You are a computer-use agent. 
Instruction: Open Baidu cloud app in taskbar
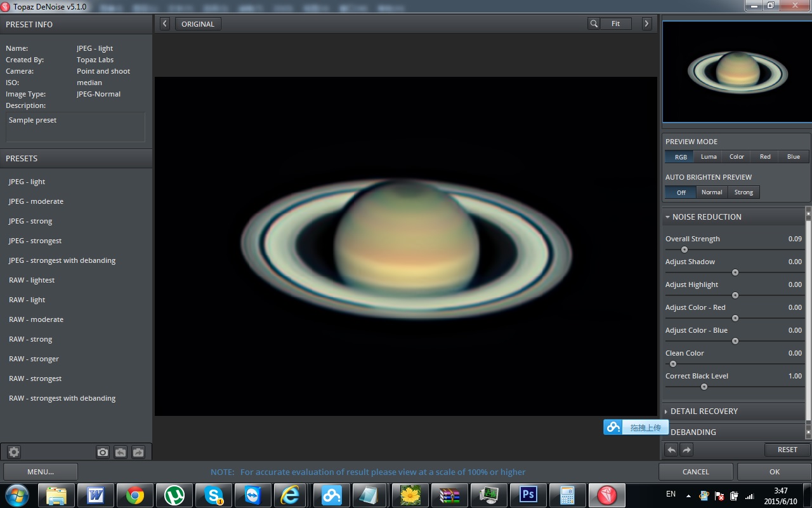pos(332,495)
